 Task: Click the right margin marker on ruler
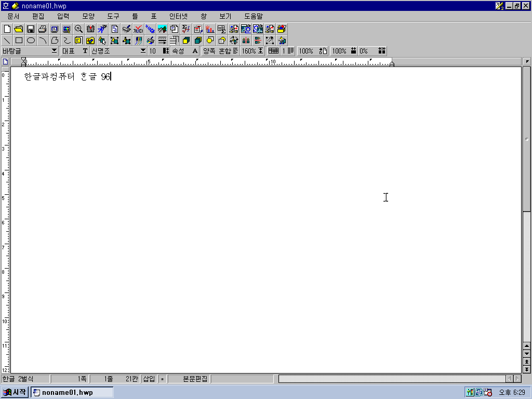(392, 63)
